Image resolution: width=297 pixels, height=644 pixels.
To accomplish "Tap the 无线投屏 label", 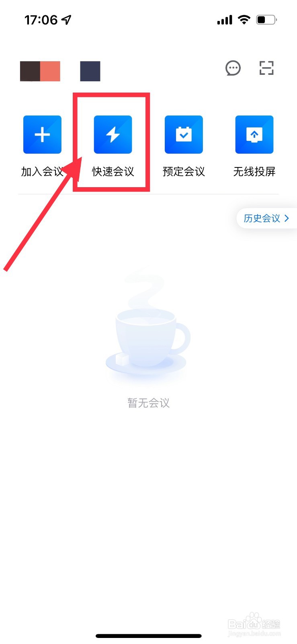I will tap(254, 172).
